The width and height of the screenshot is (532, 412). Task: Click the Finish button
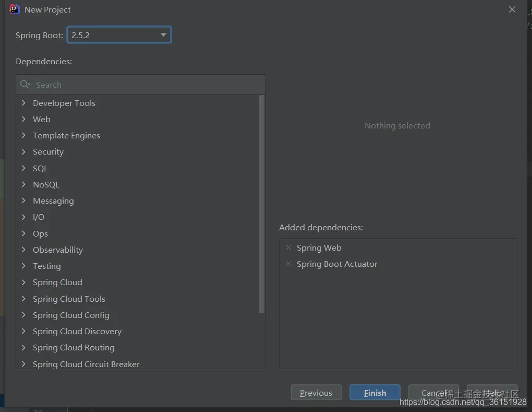pyautogui.click(x=375, y=393)
